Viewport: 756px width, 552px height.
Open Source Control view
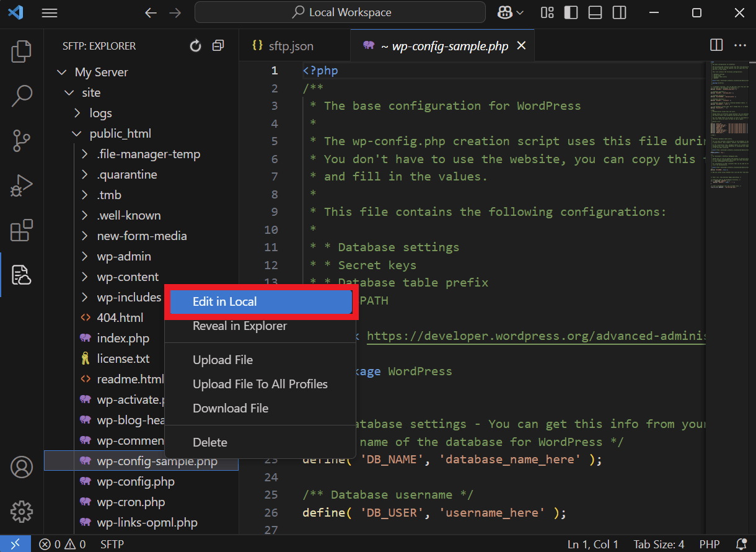[22, 141]
